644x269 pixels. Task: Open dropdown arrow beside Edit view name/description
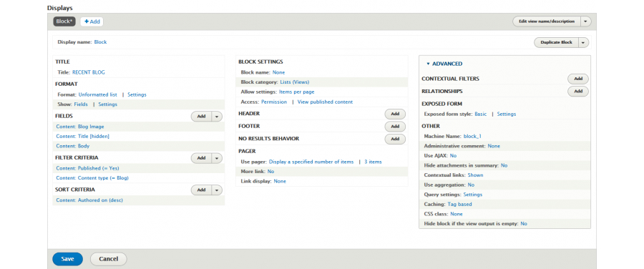pos(586,21)
